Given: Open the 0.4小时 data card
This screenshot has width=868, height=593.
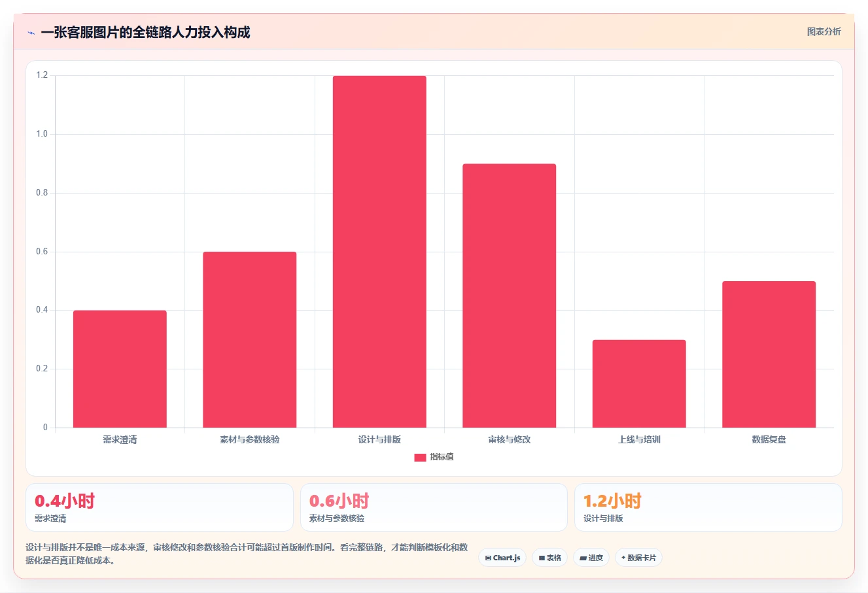Looking at the screenshot, I should [x=160, y=507].
